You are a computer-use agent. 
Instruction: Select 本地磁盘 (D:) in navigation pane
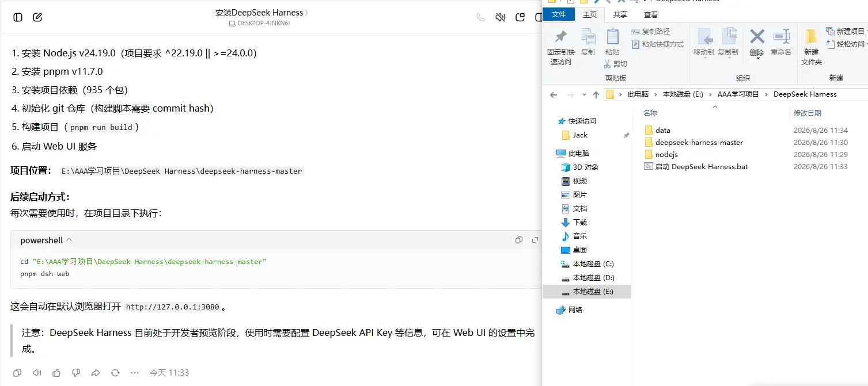587,278
